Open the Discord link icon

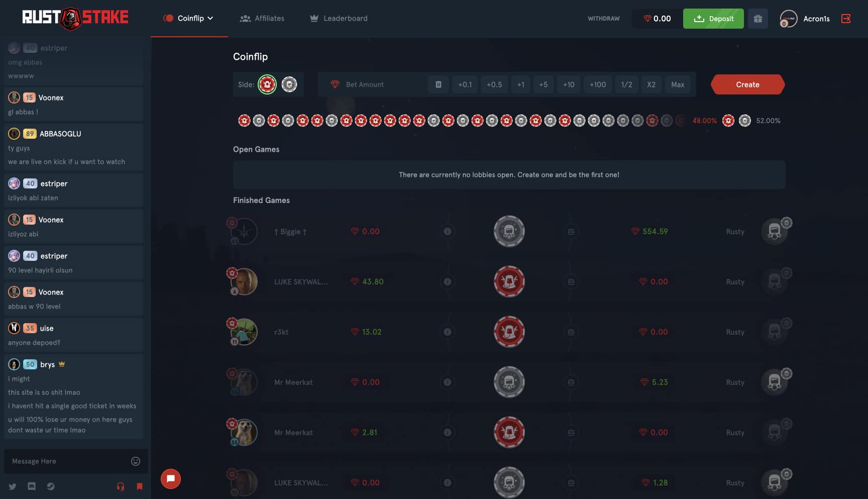coord(32,486)
